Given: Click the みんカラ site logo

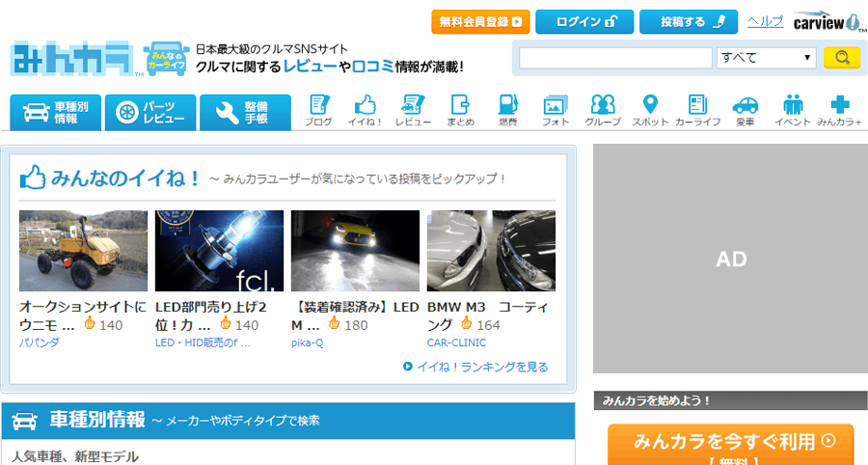Looking at the screenshot, I should 72,58.
